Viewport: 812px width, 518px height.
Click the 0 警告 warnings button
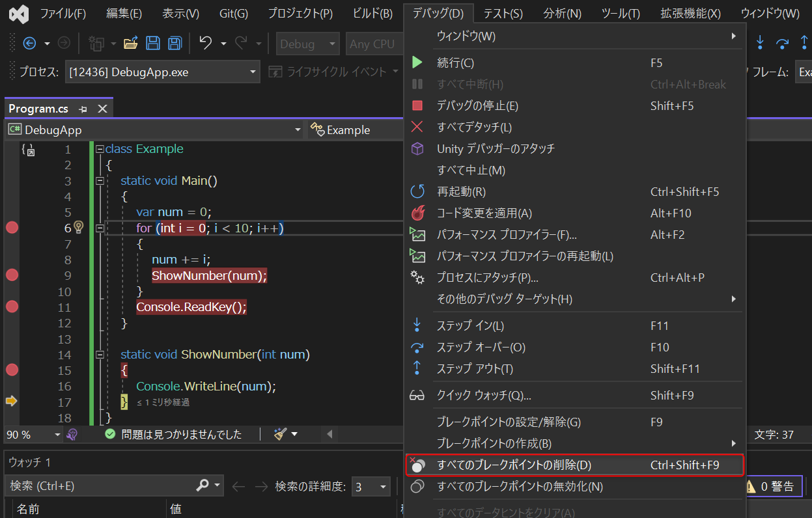pos(774,485)
